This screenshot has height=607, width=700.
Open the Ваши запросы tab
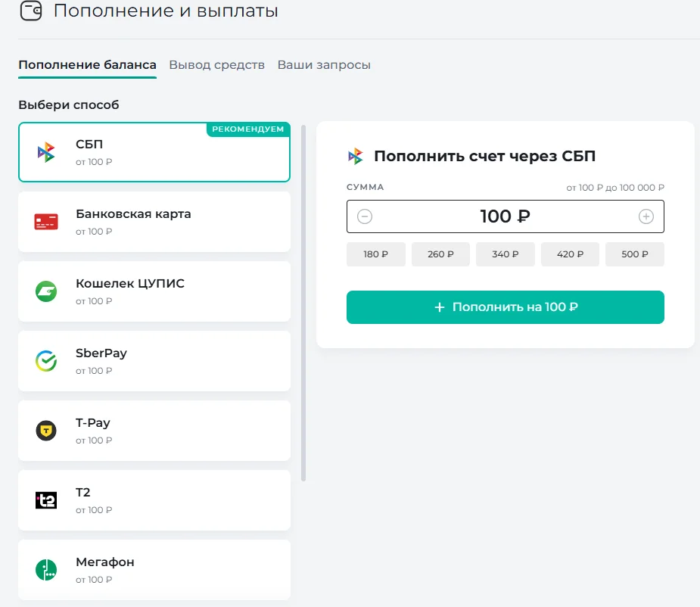(x=324, y=64)
